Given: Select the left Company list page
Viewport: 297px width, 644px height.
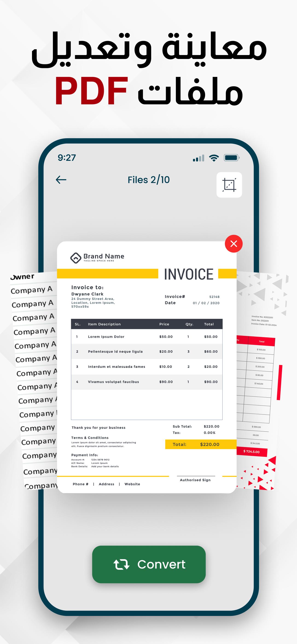Looking at the screenshot, I should (x=34, y=381).
